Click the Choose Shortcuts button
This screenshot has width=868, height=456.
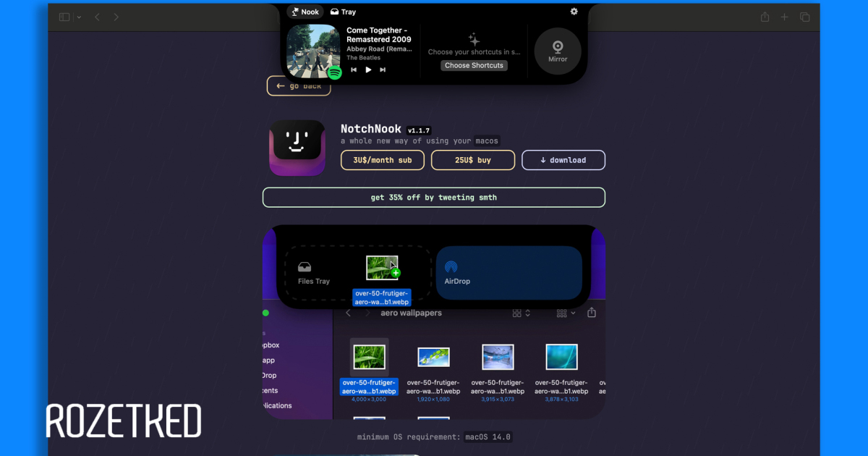(474, 65)
